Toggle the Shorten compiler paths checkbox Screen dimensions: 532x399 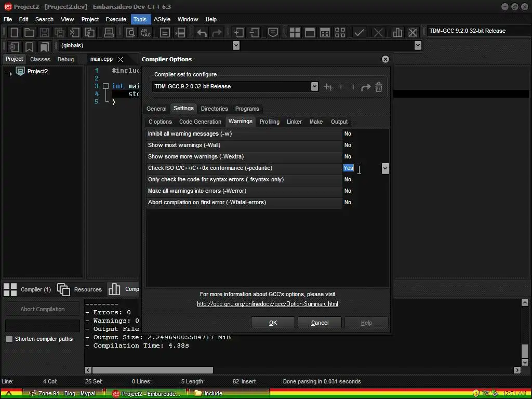(9, 339)
